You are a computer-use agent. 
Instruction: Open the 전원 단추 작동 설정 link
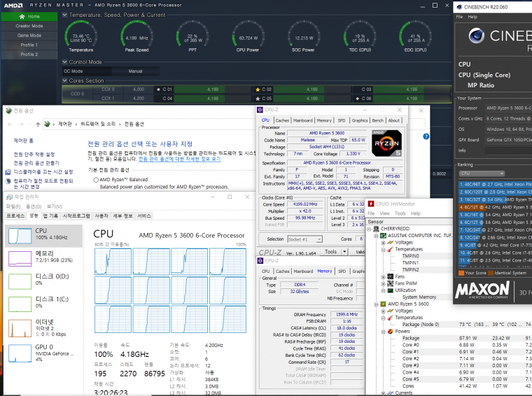pyautogui.click(x=34, y=154)
